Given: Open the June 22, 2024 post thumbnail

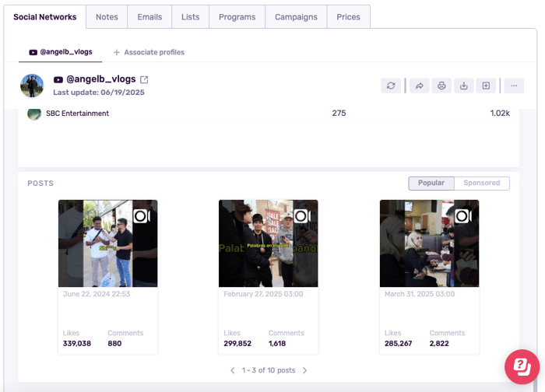Looking at the screenshot, I should click(107, 243).
